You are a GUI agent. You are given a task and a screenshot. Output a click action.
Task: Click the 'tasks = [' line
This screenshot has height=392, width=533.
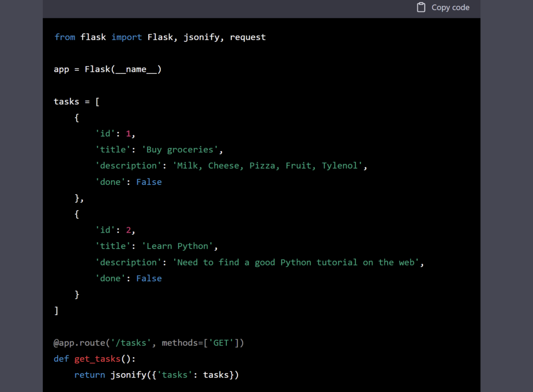[77, 102]
